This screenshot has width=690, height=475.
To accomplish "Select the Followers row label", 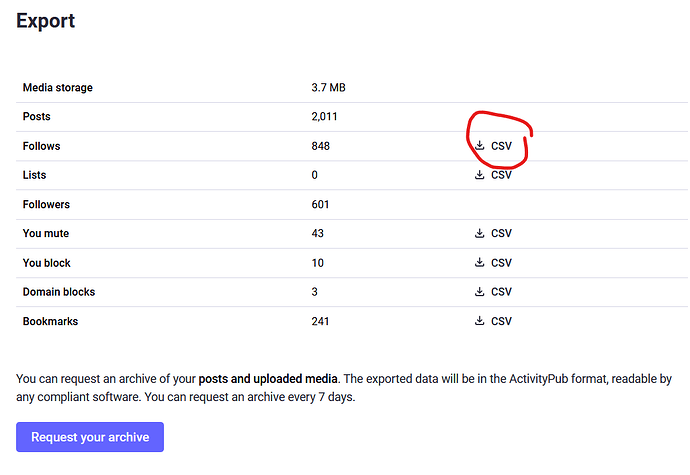I will 46,205.
